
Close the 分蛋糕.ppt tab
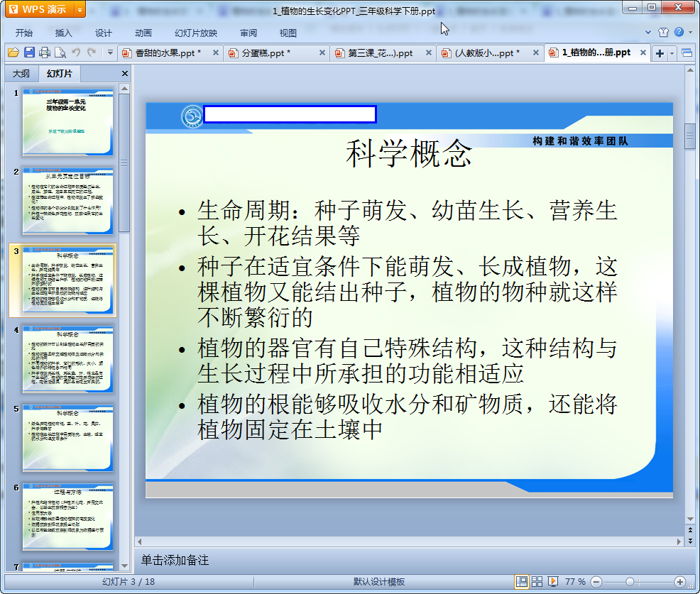322,53
